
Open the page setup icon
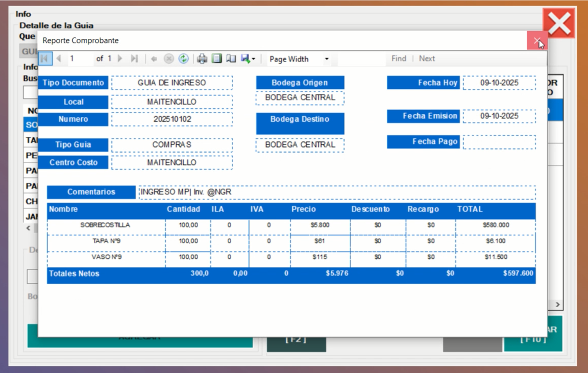point(231,59)
